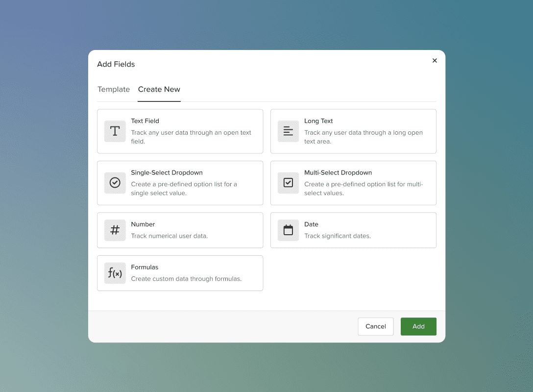Image resolution: width=533 pixels, height=392 pixels.
Task: Click the Number hash symbol icon
Action: [115, 230]
